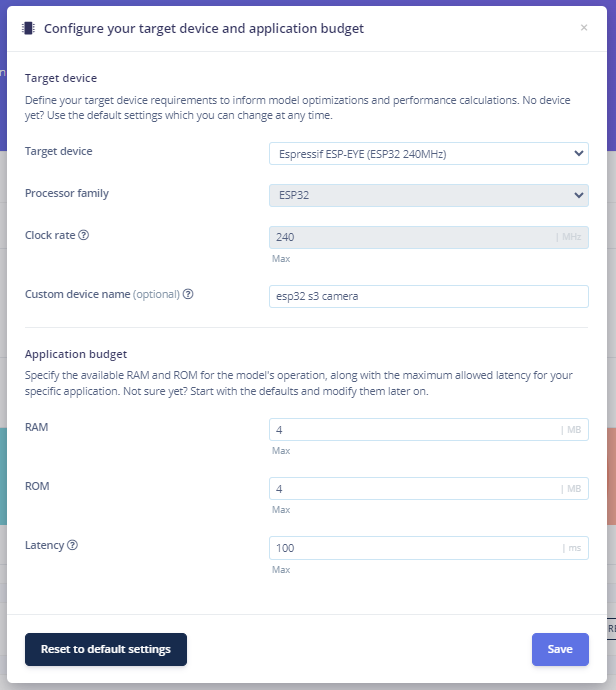The width and height of the screenshot is (616, 690).
Task: Open the Target device dropdown
Action: tap(428, 153)
